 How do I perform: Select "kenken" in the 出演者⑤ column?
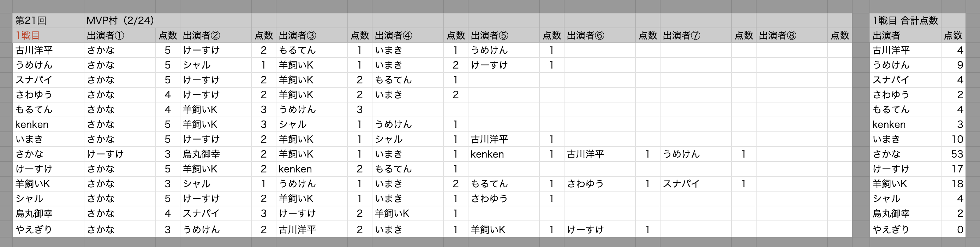click(x=487, y=154)
